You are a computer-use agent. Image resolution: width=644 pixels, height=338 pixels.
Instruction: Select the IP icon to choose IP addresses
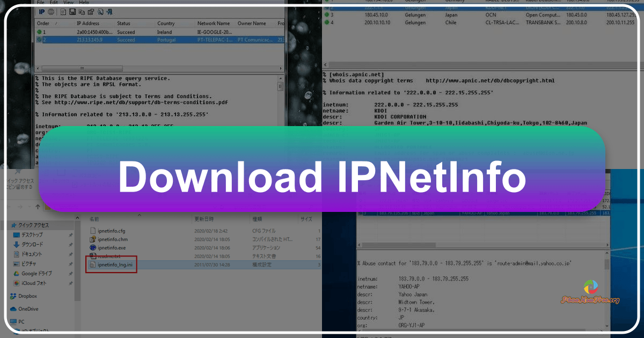[42, 11]
